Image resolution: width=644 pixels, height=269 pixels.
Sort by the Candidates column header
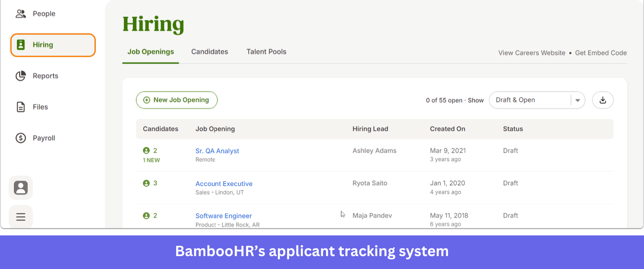(161, 129)
